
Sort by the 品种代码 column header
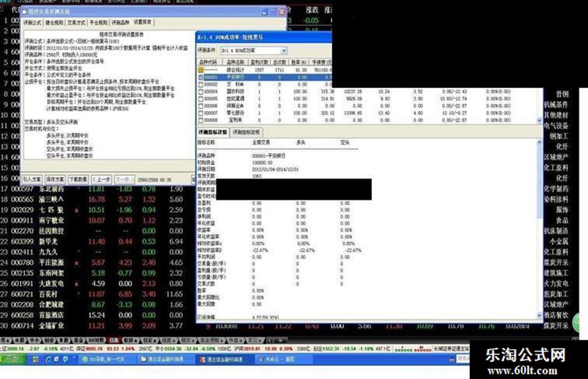pyautogui.click(x=209, y=62)
